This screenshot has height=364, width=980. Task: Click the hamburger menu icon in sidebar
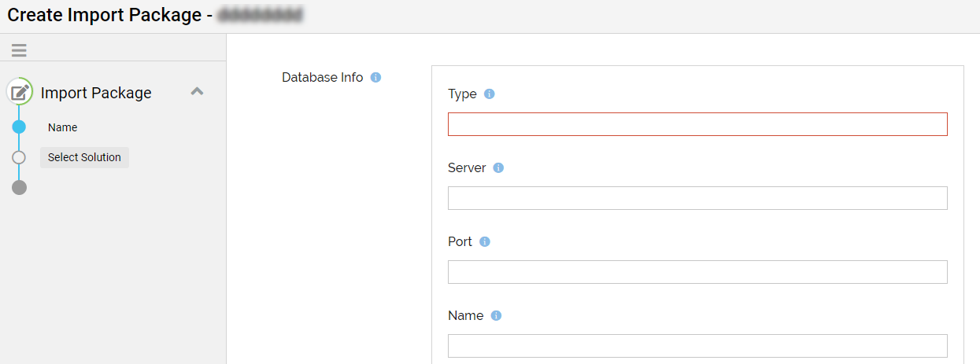tap(19, 50)
